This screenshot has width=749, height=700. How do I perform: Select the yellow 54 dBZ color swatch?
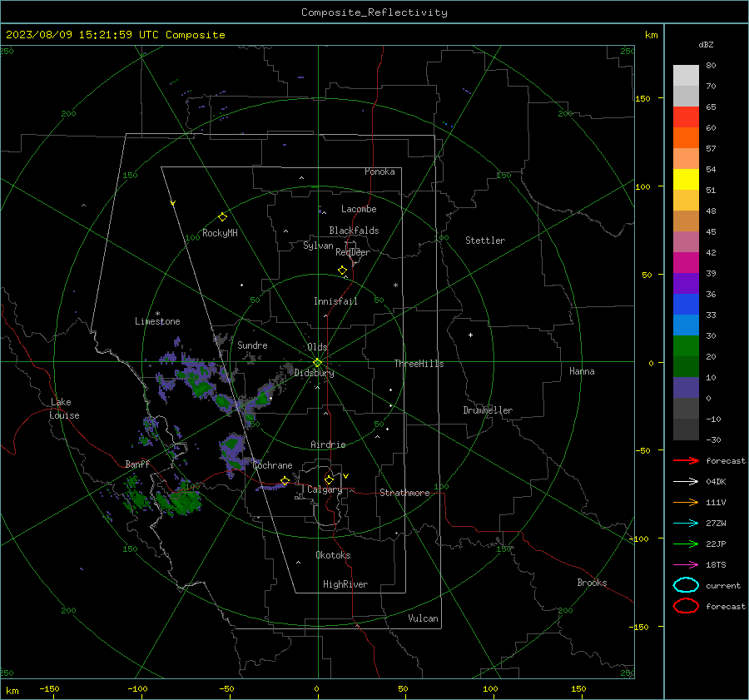[686, 179]
